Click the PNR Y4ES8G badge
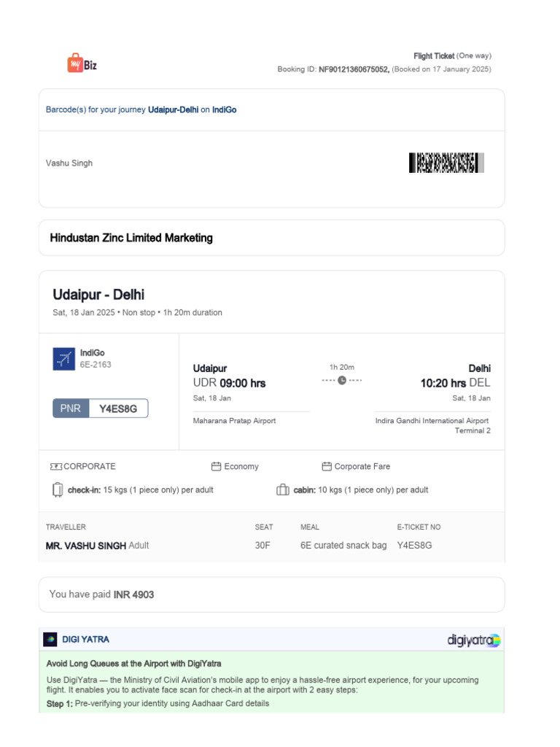Viewport: 560px width, 747px height. 101,409
